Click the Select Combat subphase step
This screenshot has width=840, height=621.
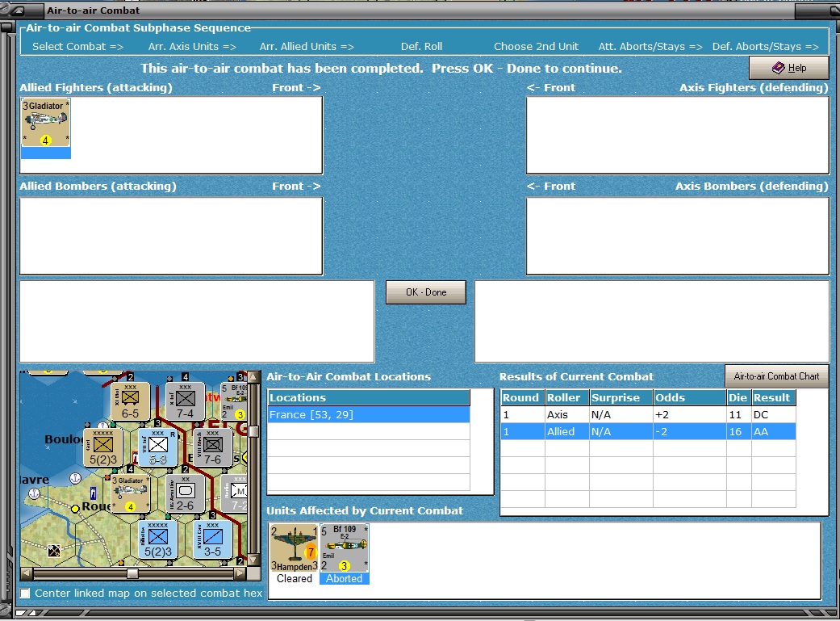pyautogui.click(x=77, y=47)
